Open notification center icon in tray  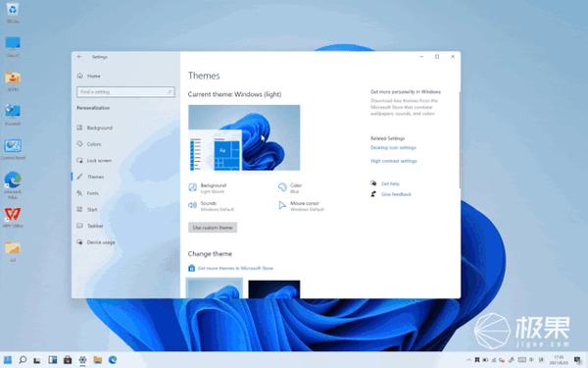577,360
